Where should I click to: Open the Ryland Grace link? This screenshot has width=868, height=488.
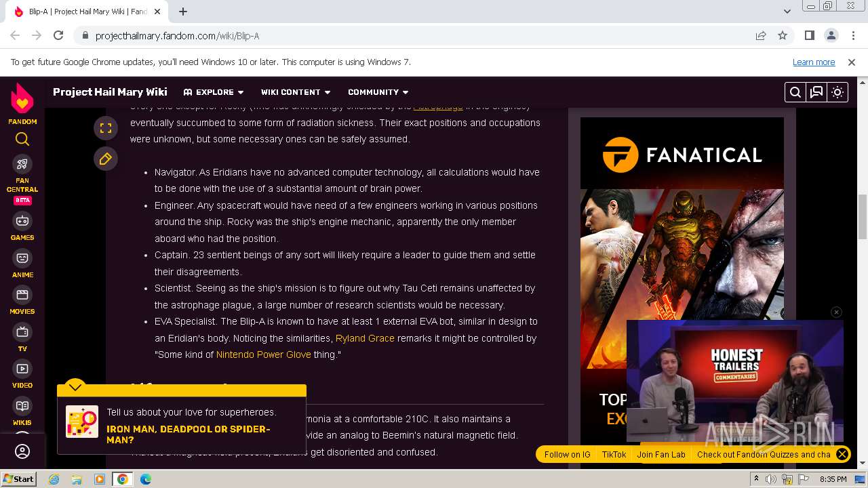(365, 338)
